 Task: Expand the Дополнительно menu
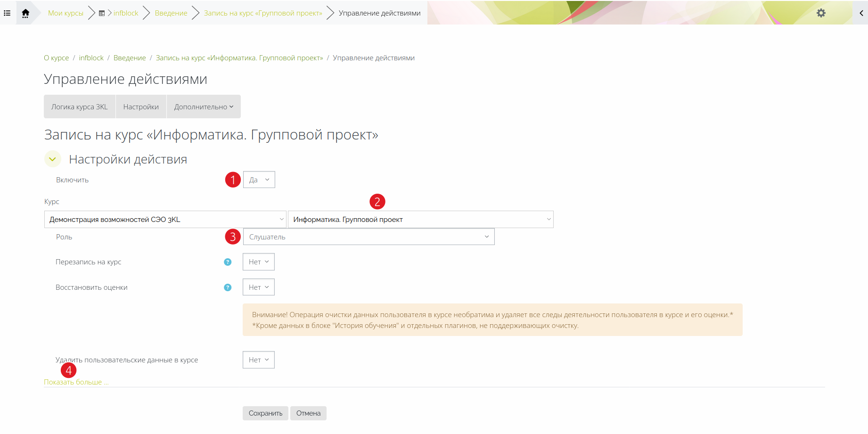pos(204,107)
